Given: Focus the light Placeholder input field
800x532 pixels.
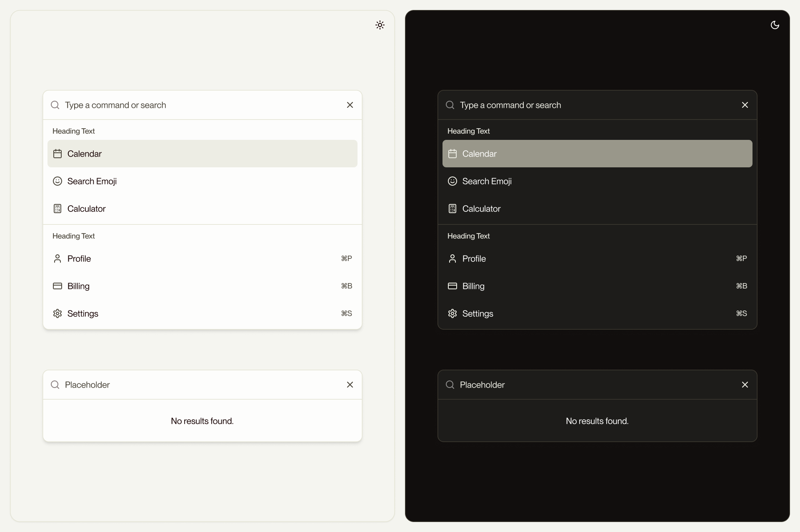Looking at the screenshot, I should click(x=202, y=385).
